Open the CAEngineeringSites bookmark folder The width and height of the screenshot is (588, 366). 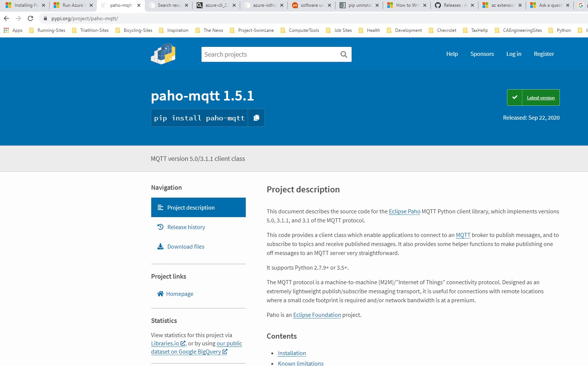pyautogui.click(x=519, y=30)
